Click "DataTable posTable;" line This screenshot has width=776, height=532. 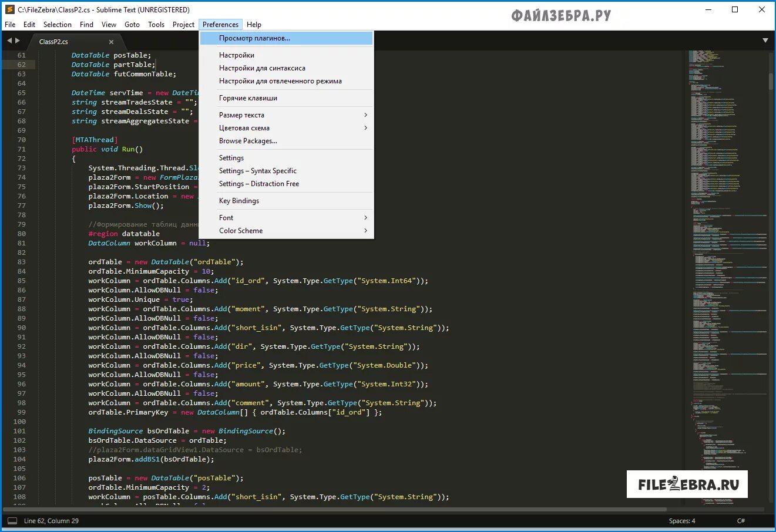point(111,55)
